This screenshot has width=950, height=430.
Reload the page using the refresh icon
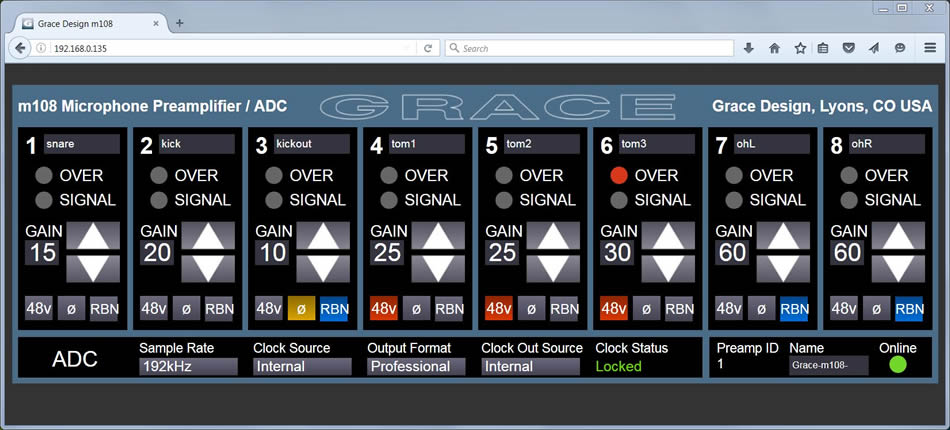428,48
